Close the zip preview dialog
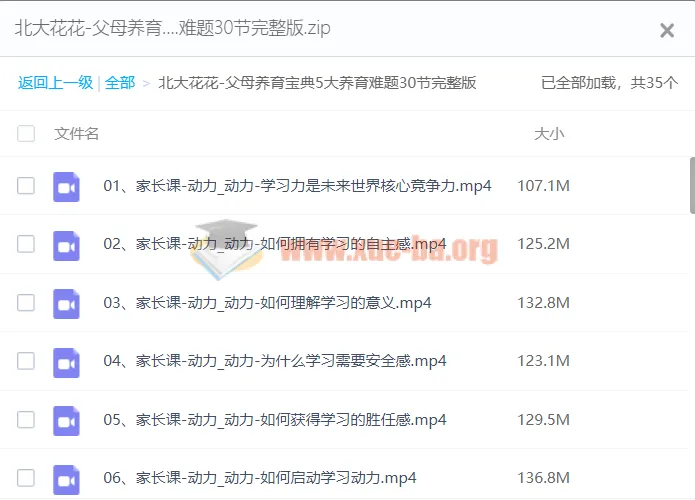Screen dimensions: 695x500 click(667, 31)
